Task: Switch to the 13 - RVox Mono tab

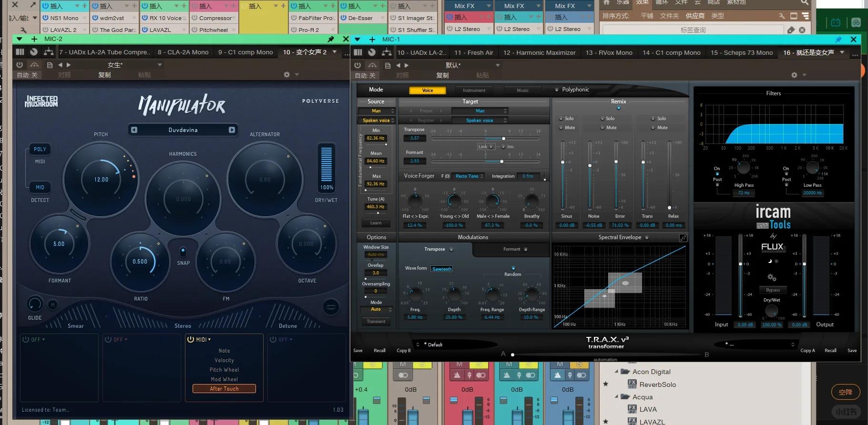Action: point(609,52)
